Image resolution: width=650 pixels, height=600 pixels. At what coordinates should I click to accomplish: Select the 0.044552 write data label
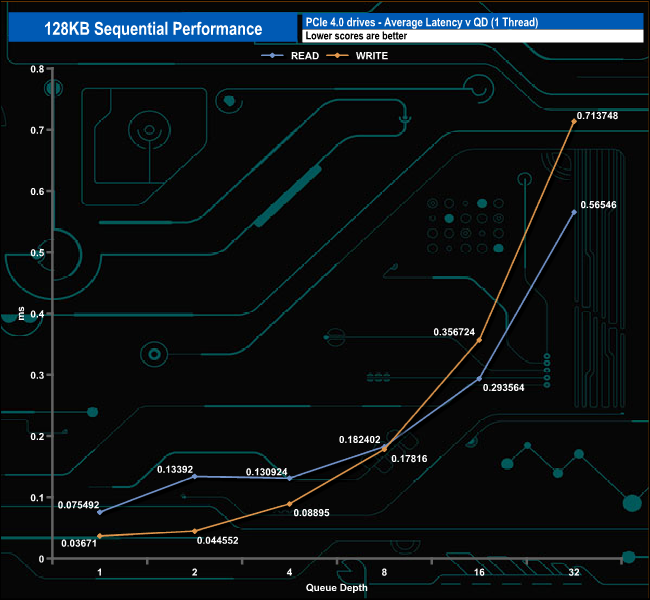(218, 540)
